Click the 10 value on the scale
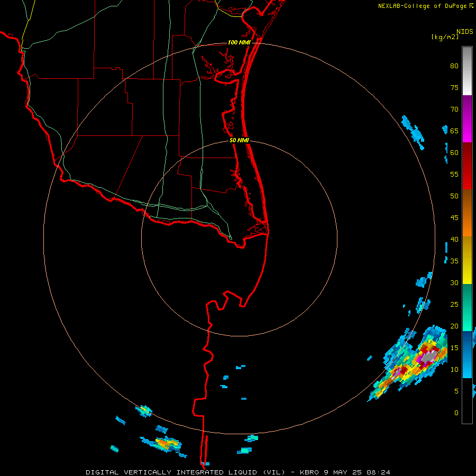 click(454, 370)
